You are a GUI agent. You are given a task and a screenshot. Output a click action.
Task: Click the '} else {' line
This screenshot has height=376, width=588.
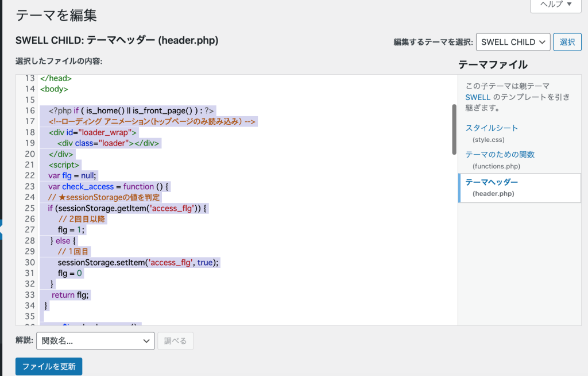coord(63,241)
